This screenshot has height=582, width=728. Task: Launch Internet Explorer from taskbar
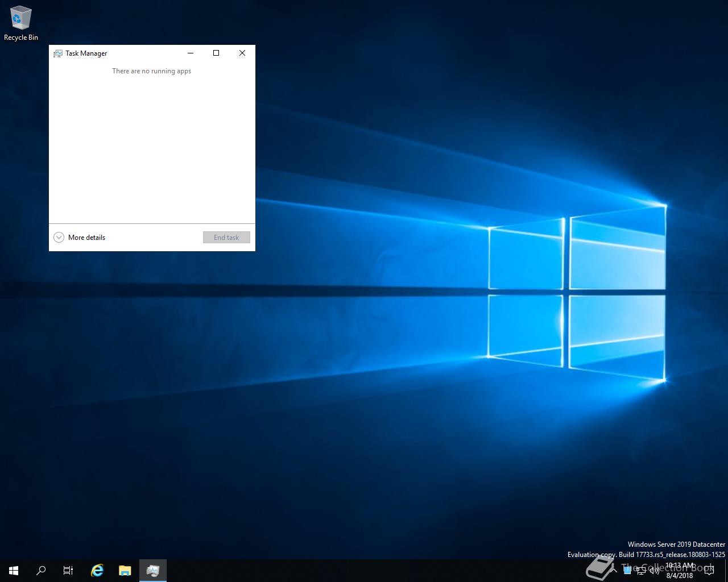[x=97, y=571]
